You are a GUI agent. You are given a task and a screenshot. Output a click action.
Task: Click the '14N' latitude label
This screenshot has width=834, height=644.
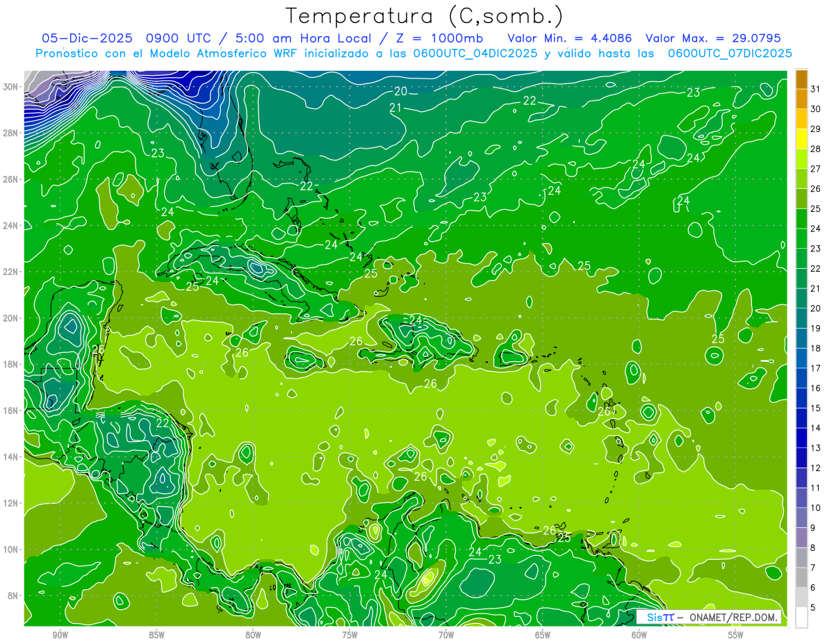pos(10,457)
